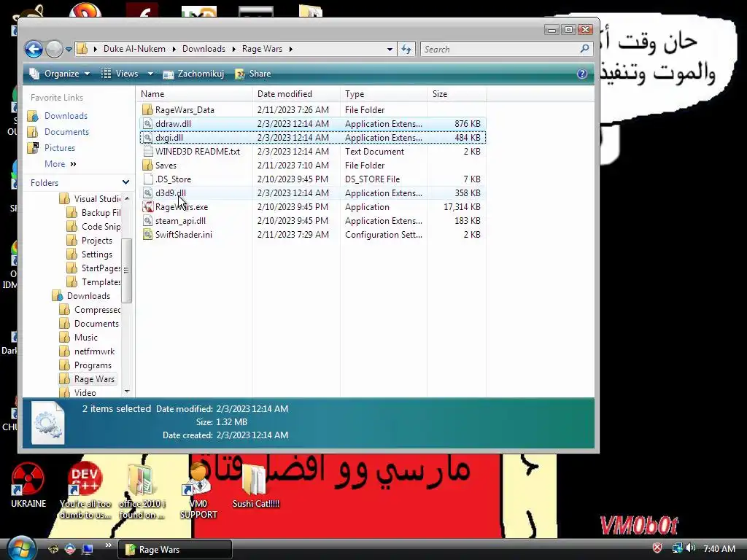The image size is (747, 560).
Task: Select StartPages folder in tree
Action: click(x=93, y=268)
